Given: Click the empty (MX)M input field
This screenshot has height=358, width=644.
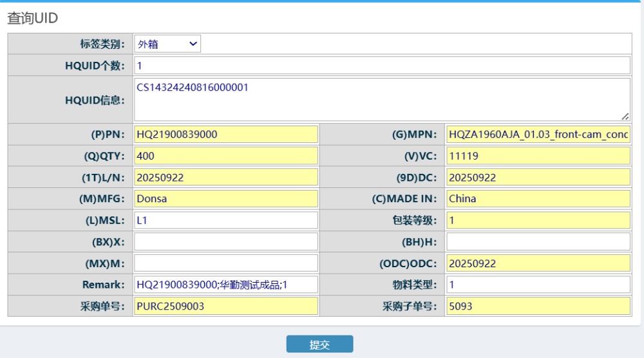Looking at the screenshot, I should point(226,263).
